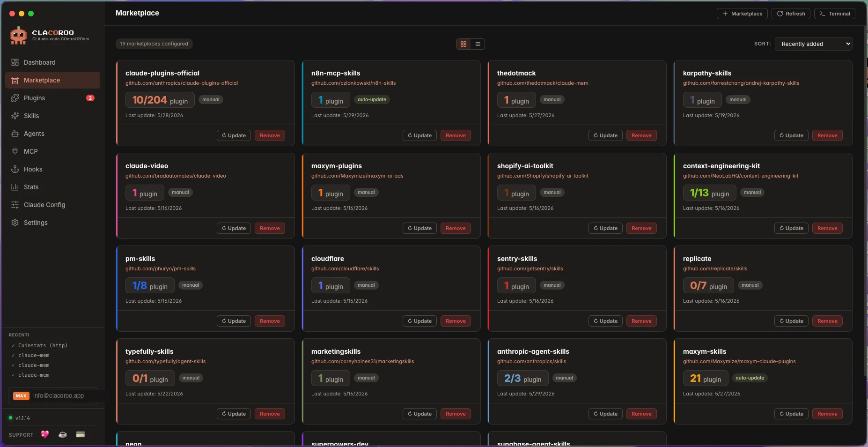868x447 pixels.
Task: Remove the anthropic-agent-skills marketplace
Action: (641, 414)
